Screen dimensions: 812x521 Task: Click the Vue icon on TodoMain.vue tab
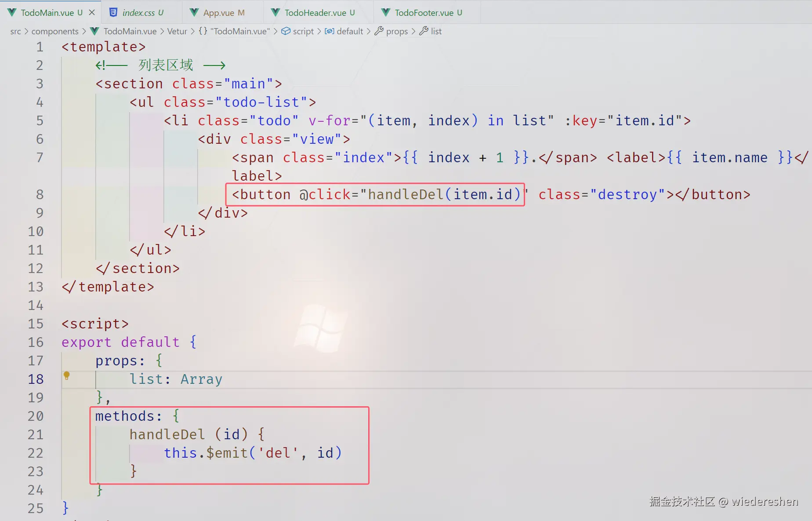[x=12, y=12]
